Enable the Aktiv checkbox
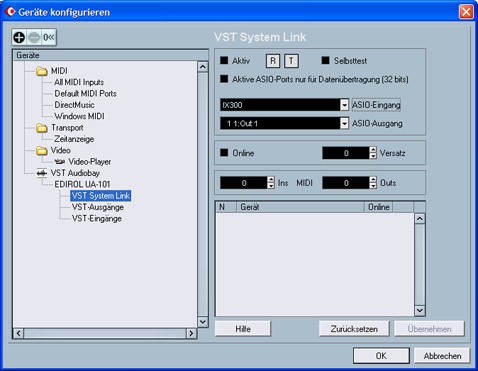The width and height of the screenshot is (478, 371). click(x=224, y=60)
